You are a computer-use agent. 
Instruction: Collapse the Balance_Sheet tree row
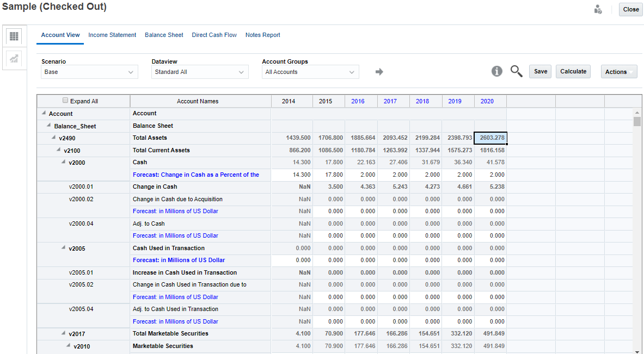(x=48, y=125)
